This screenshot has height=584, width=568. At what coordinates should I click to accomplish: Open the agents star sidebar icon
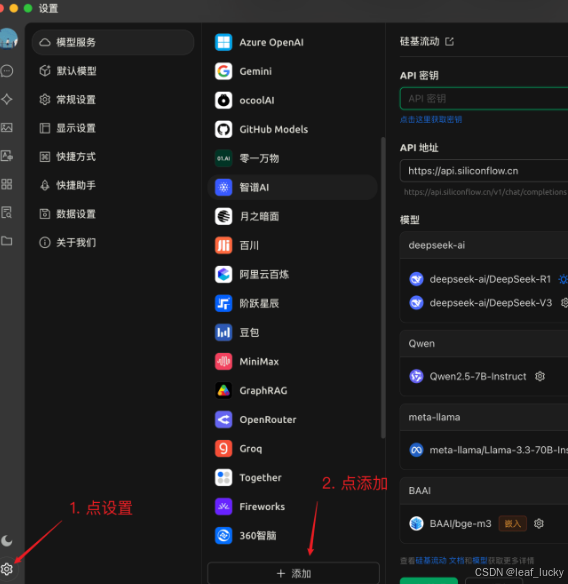[x=7, y=99]
